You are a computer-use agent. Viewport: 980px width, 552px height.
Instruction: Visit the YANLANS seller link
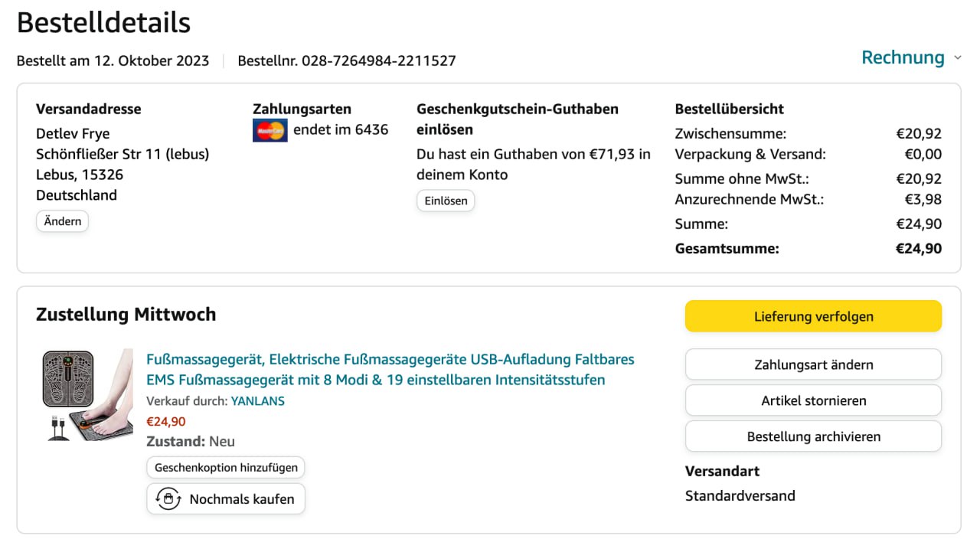coord(257,400)
